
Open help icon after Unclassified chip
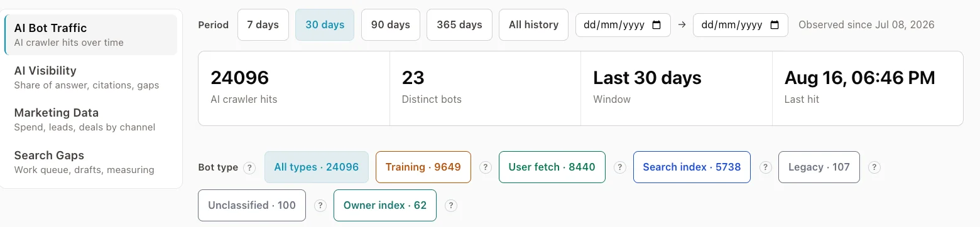tap(320, 206)
